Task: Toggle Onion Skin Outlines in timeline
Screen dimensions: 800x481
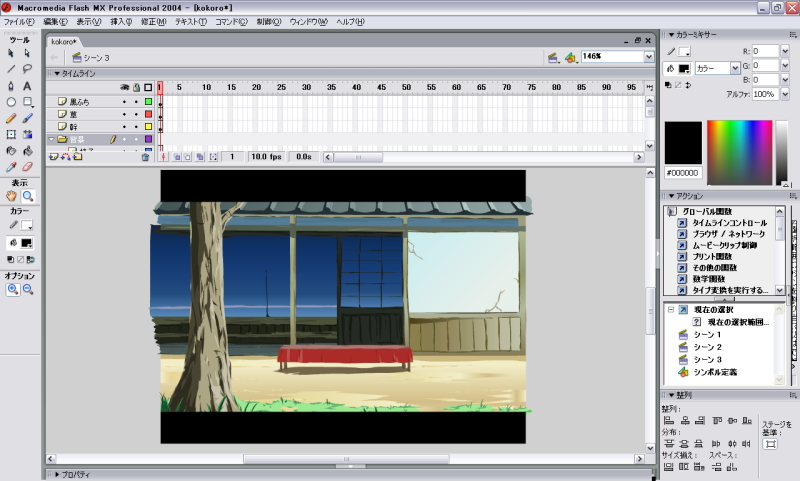Action: click(187, 157)
